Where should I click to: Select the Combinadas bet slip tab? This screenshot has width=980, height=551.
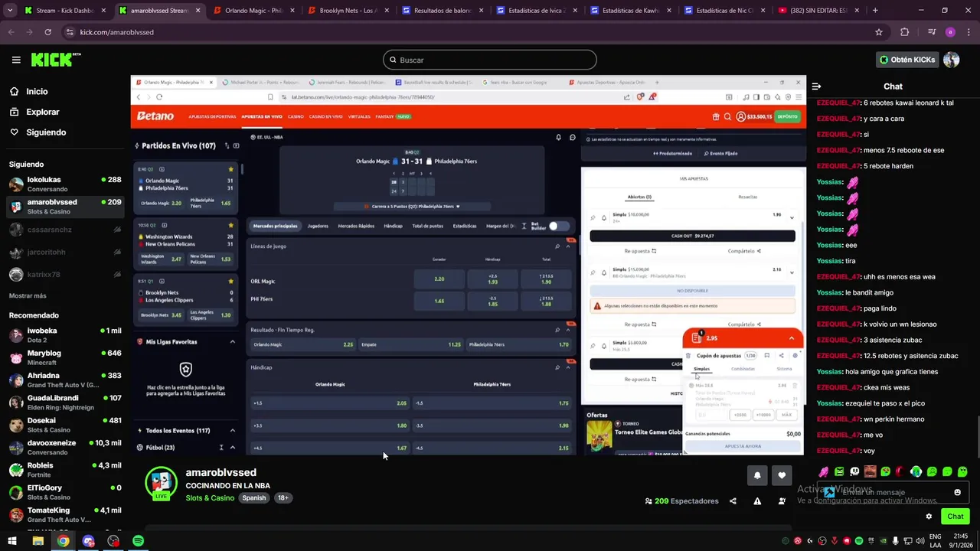click(743, 369)
